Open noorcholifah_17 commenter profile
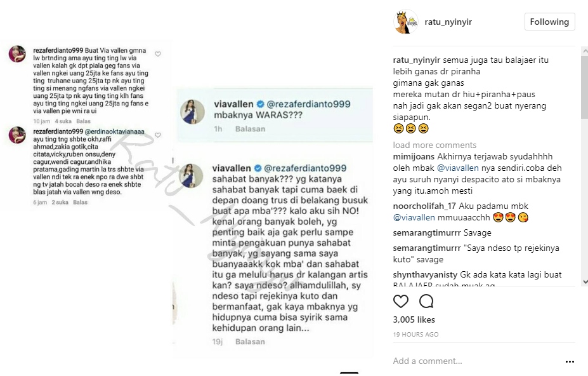This screenshot has width=588, height=376. pos(424,206)
